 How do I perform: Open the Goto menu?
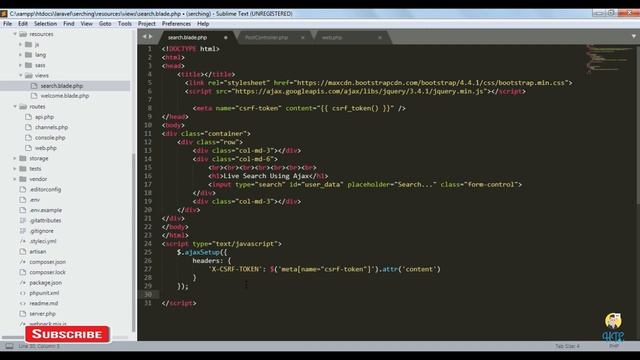click(105, 24)
